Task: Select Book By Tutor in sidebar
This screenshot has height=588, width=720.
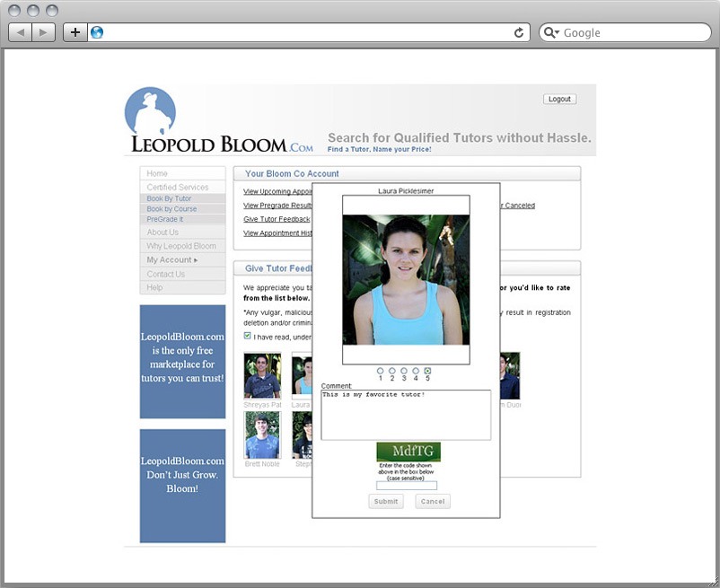Action: pyautogui.click(x=183, y=198)
